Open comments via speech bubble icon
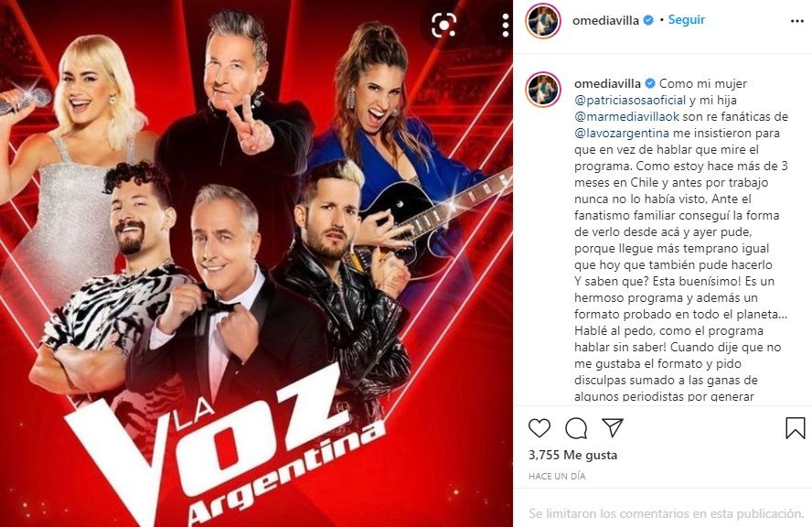 click(x=576, y=428)
